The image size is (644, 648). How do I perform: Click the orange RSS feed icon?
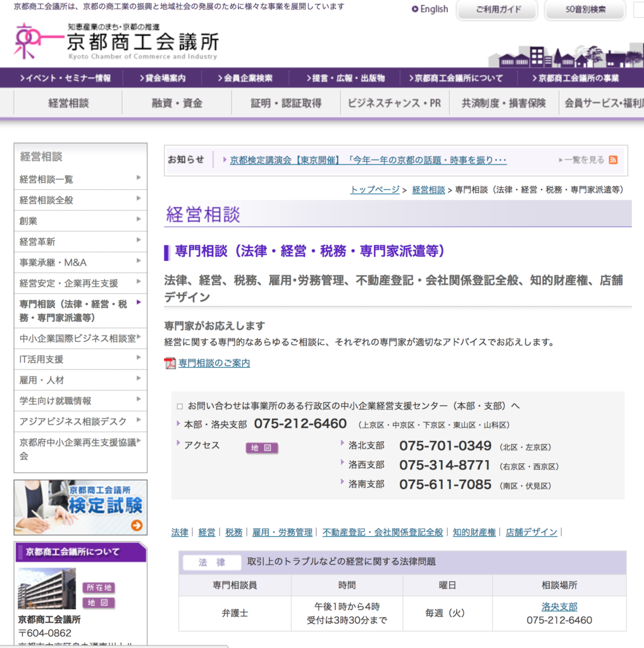coord(613,160)
